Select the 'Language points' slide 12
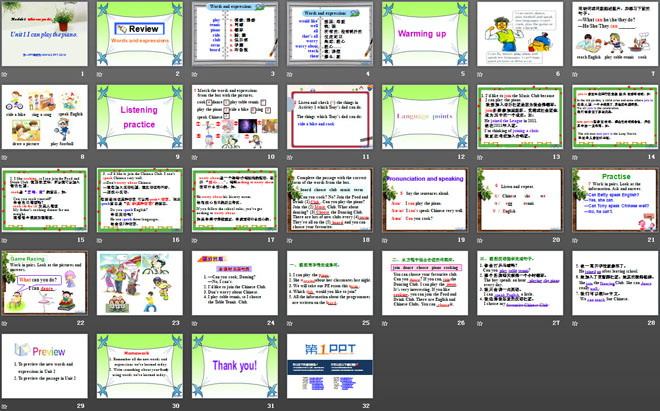 [x=425, y=117]
